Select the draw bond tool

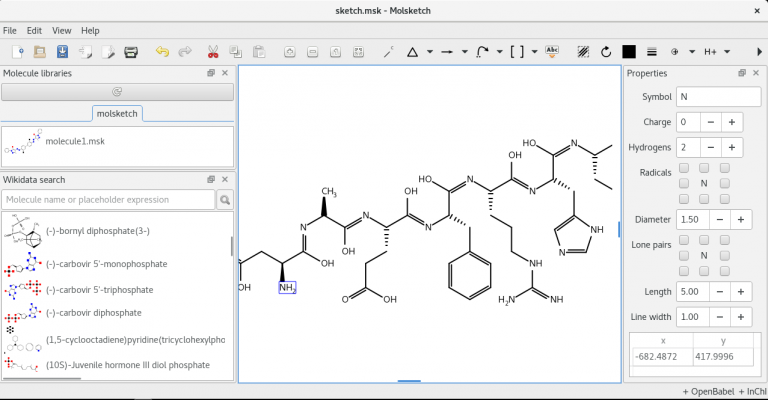pyautogui.click(x=388, y=51)
